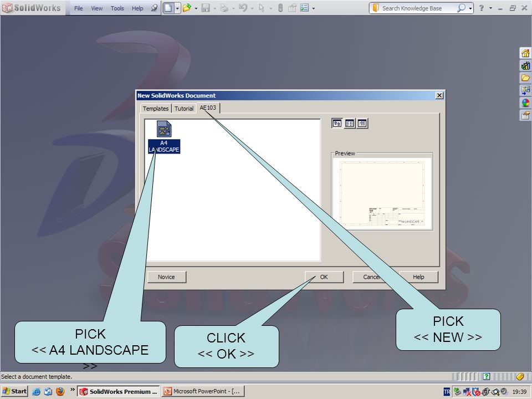The height and width of the screenshot is (399, 532).
Task: Expand the Open icon dropdown arrow
Action: tap(196, 8)
